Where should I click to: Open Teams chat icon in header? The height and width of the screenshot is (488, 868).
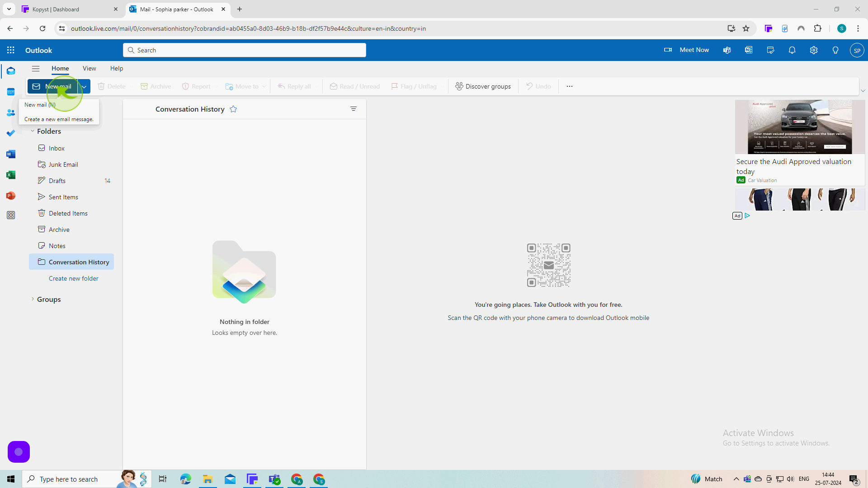click(727, 50)
